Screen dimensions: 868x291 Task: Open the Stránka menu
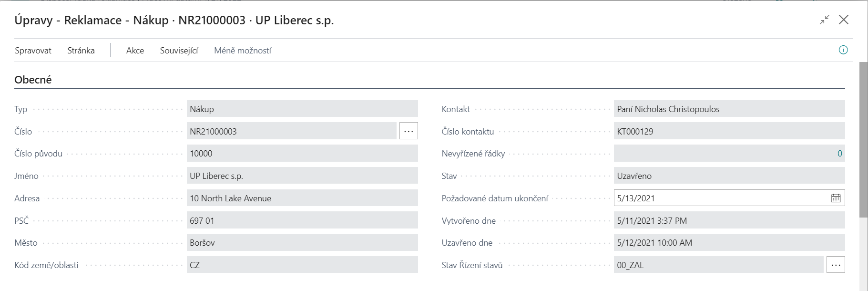(x=81, y=51)
